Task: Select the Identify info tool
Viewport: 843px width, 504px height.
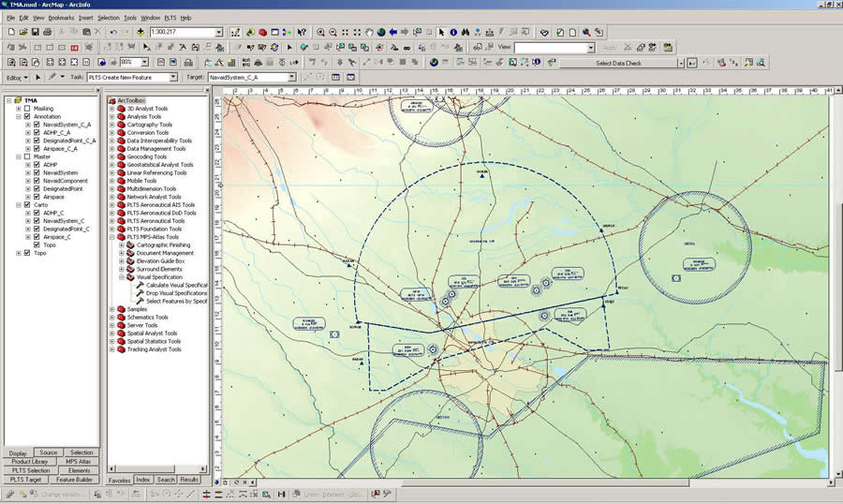Action: click(454, 32)
